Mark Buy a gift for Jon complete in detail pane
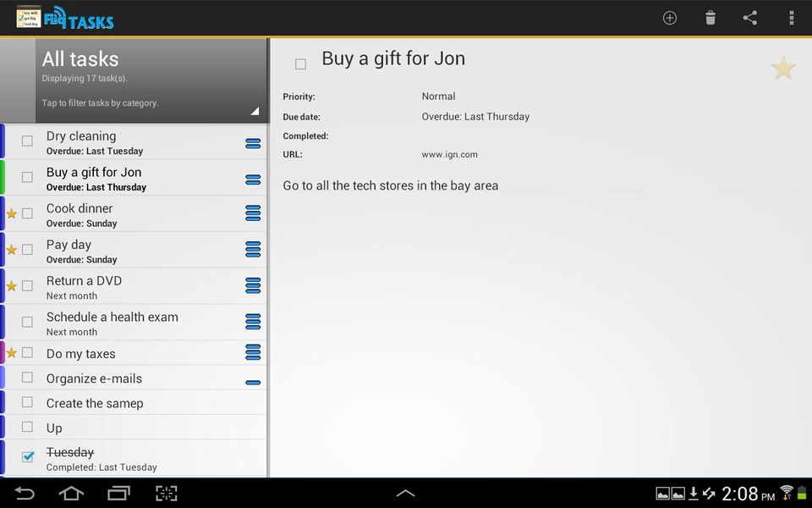 coord(300,63)
